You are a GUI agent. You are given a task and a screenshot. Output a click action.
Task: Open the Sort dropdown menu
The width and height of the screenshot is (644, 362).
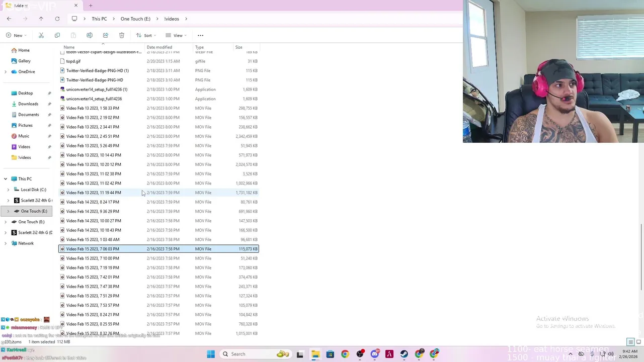coord(146,35)
